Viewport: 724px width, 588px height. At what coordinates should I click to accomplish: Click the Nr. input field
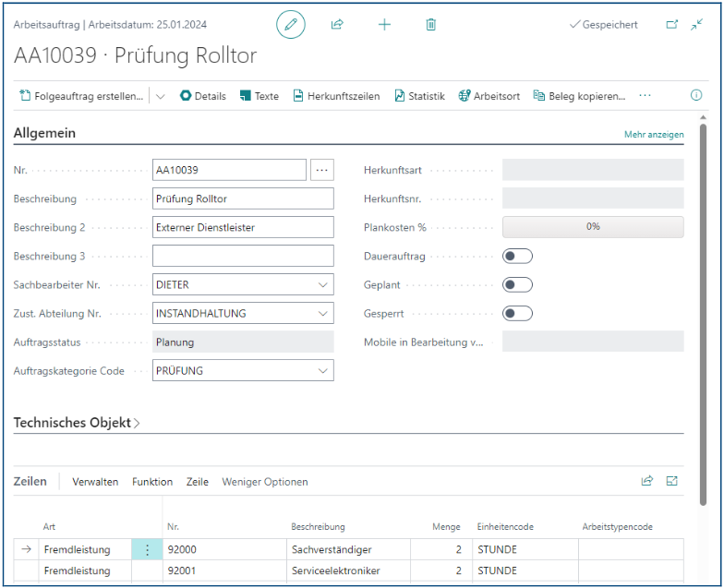pos(229,170)
